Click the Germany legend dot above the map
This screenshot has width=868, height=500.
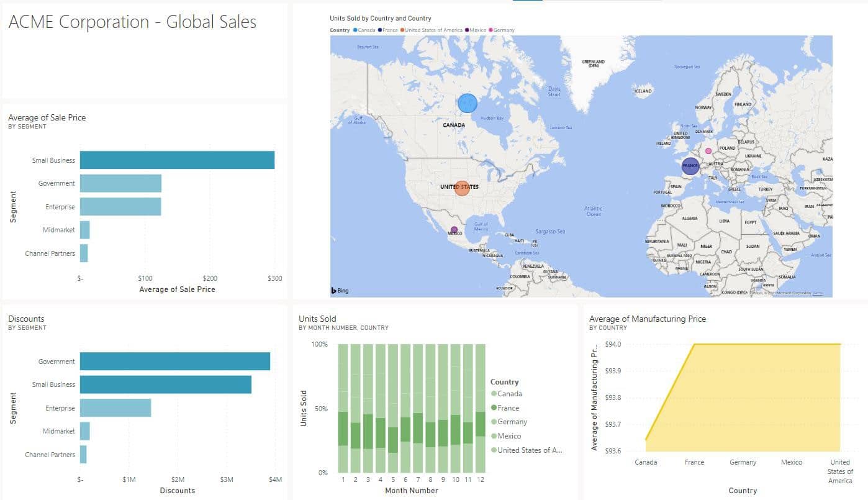492,30
